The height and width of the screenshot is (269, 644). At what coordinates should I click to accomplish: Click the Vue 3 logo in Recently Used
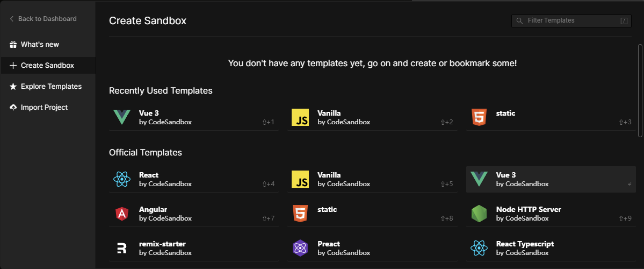[x=121, y=117]
